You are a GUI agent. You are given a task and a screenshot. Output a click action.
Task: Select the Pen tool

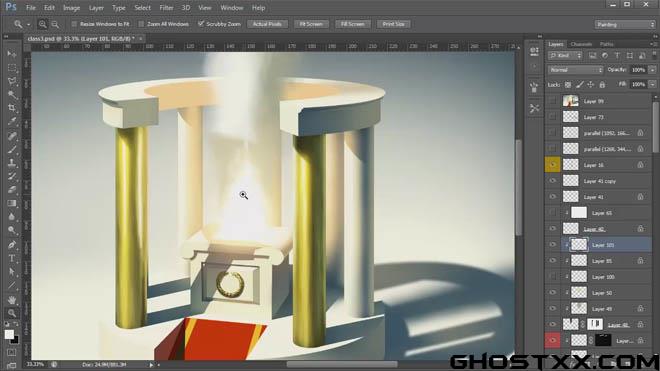(12, 244)
